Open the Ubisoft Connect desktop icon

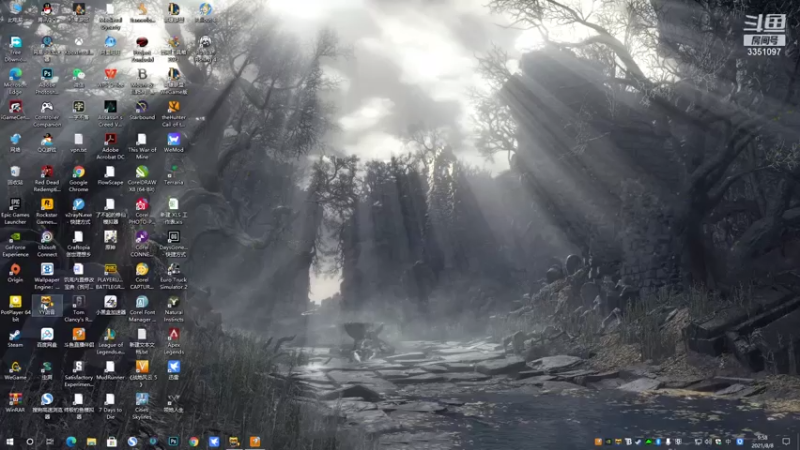point(47,244)
